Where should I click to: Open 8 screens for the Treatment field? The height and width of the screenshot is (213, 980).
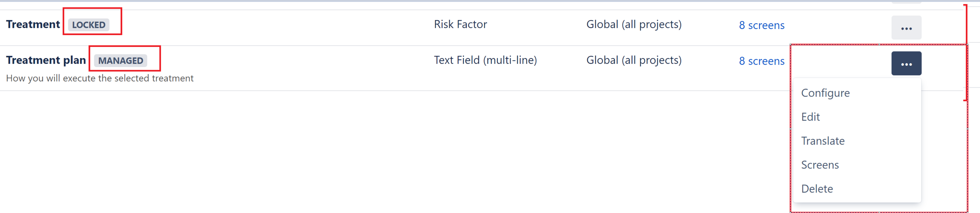tap(761, 25)
